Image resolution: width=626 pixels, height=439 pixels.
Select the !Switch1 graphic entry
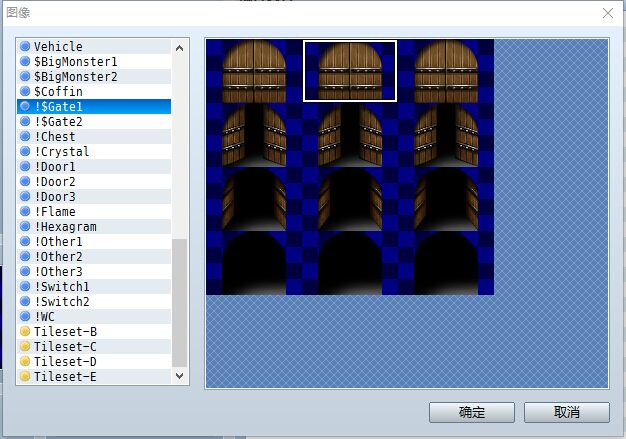[x=94, y=287]
